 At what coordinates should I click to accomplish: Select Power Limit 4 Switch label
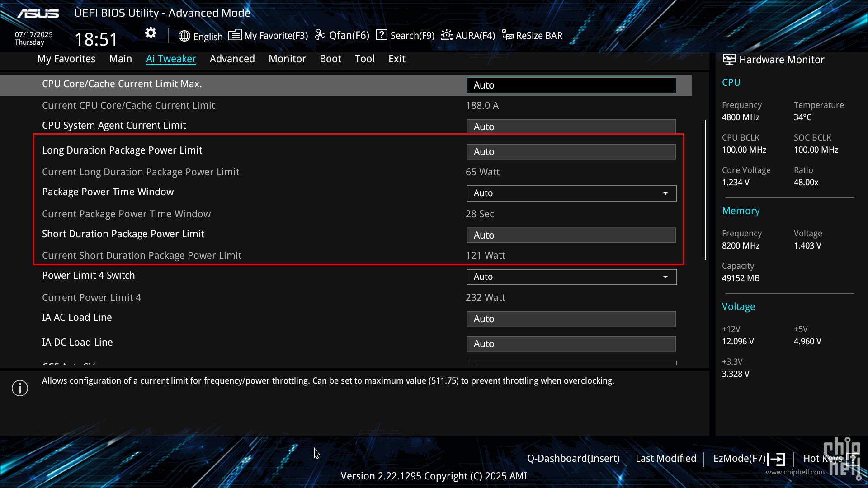tap(89, 276)
